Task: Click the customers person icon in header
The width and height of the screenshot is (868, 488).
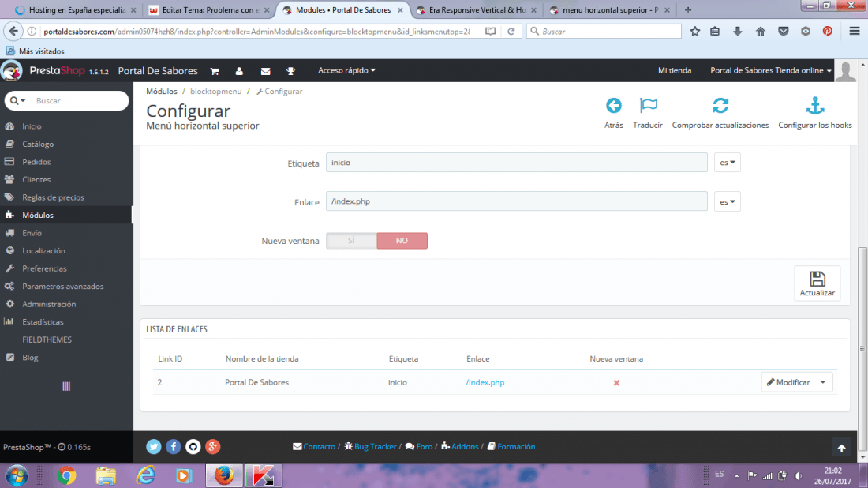Action: pos(239,71)
